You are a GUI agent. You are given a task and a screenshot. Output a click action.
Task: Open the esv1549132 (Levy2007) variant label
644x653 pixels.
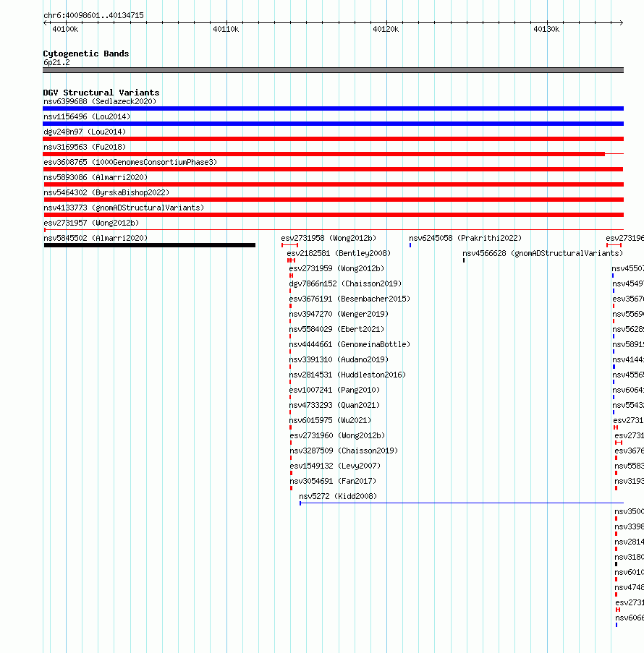335,466
